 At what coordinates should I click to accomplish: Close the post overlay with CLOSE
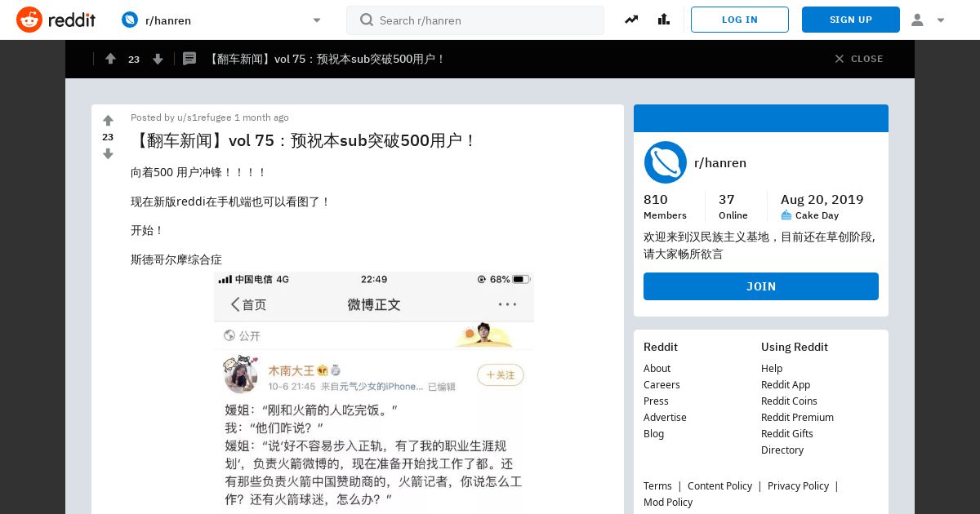859,59
